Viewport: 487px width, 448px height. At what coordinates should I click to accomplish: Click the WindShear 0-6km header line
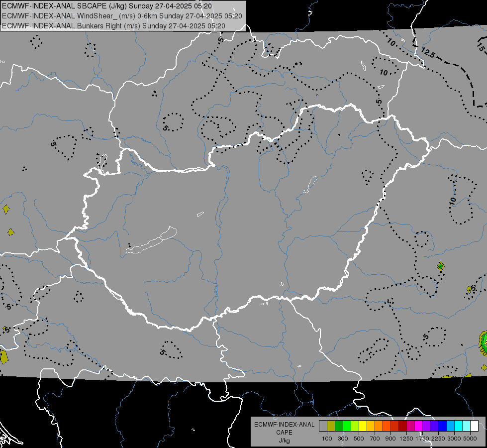coord(122,16)
